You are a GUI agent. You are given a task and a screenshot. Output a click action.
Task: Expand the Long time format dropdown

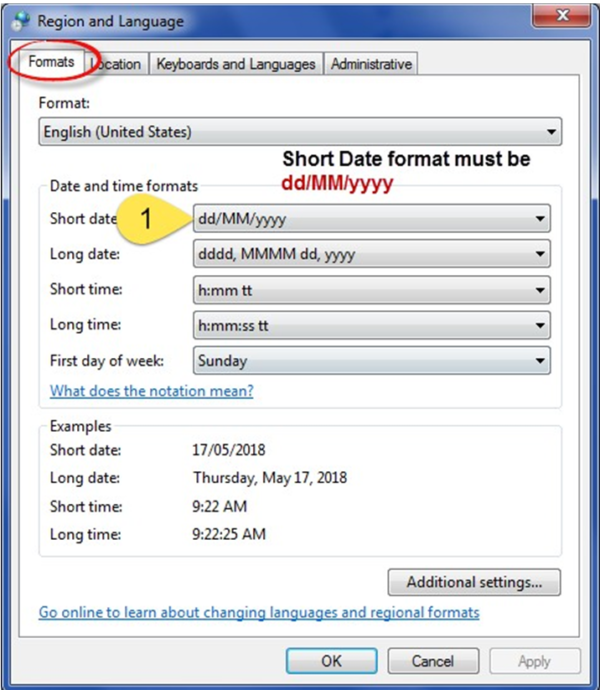pos(371,325)
